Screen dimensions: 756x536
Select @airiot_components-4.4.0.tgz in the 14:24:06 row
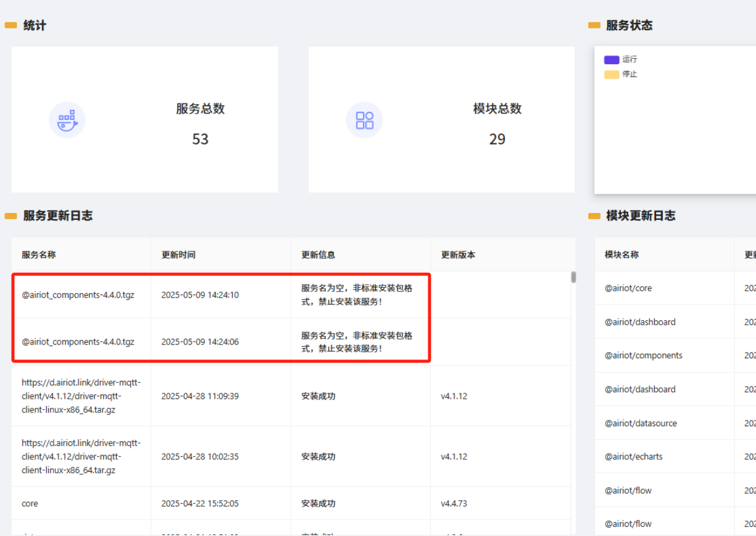click(78, 341)
